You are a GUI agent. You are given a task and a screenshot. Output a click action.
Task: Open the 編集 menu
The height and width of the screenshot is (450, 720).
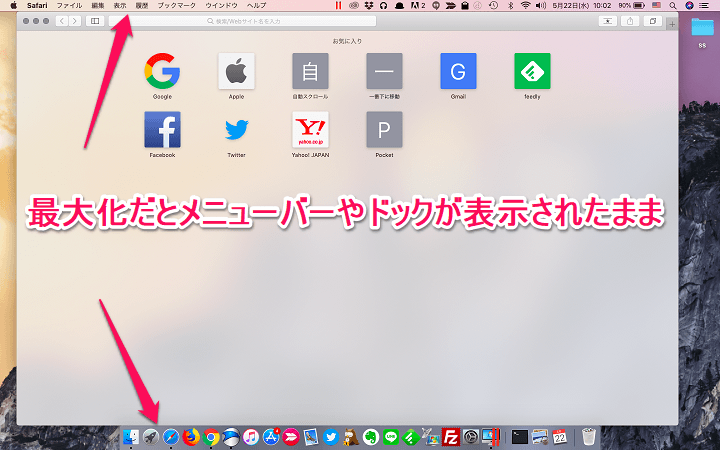[98, 6]
